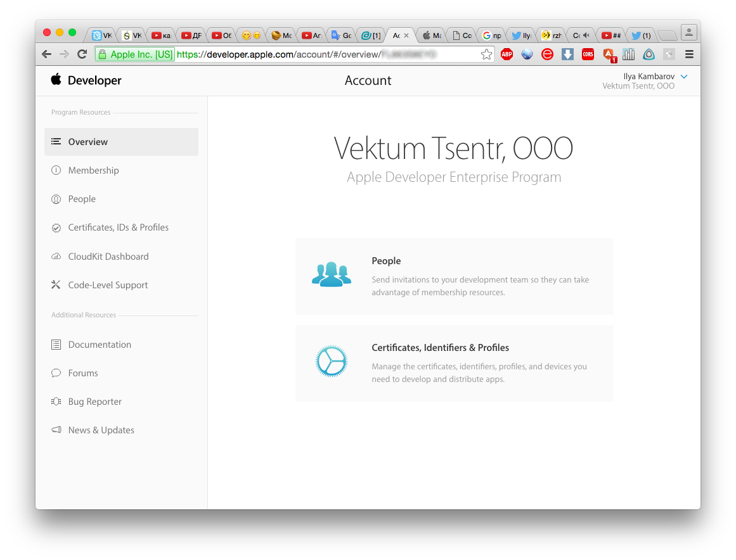This screenshot has width=736, height=560.
Task: Click the CloudKit Dashboard cloud icon
Action: tap(56, 256)
